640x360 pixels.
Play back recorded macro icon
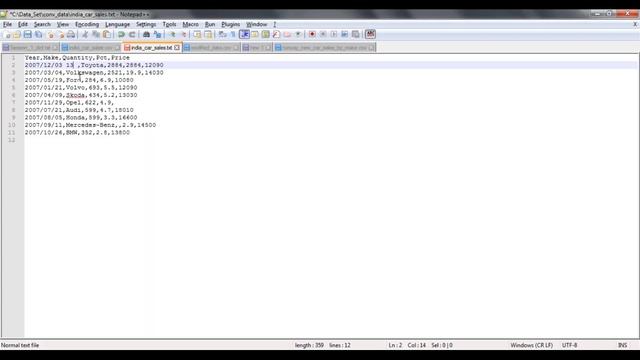coord(333,34)
